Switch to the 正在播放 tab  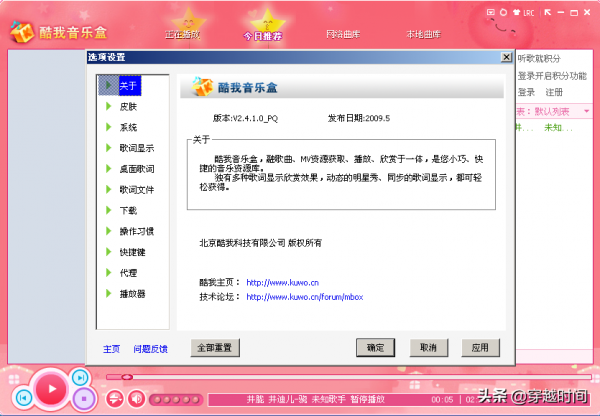[183, 34]
